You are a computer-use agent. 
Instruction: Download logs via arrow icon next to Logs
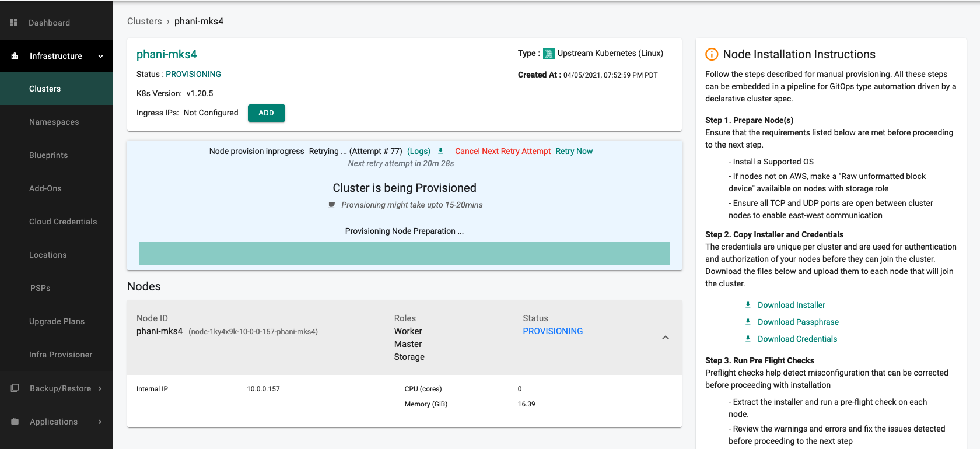coord(440,151)
